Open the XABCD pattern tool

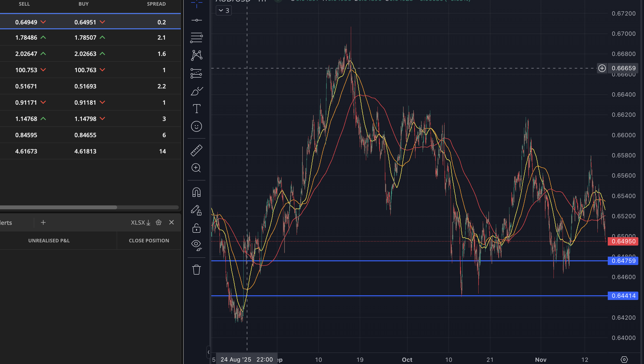point(197,55)
